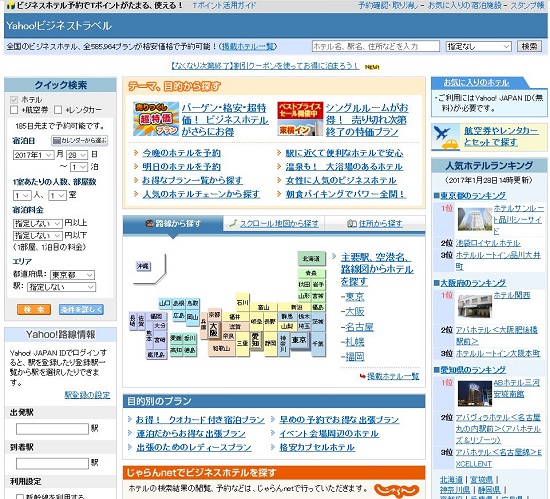Open the nights dropdown beside 泊
The image size is (550, 499).
tap(78, 167)
